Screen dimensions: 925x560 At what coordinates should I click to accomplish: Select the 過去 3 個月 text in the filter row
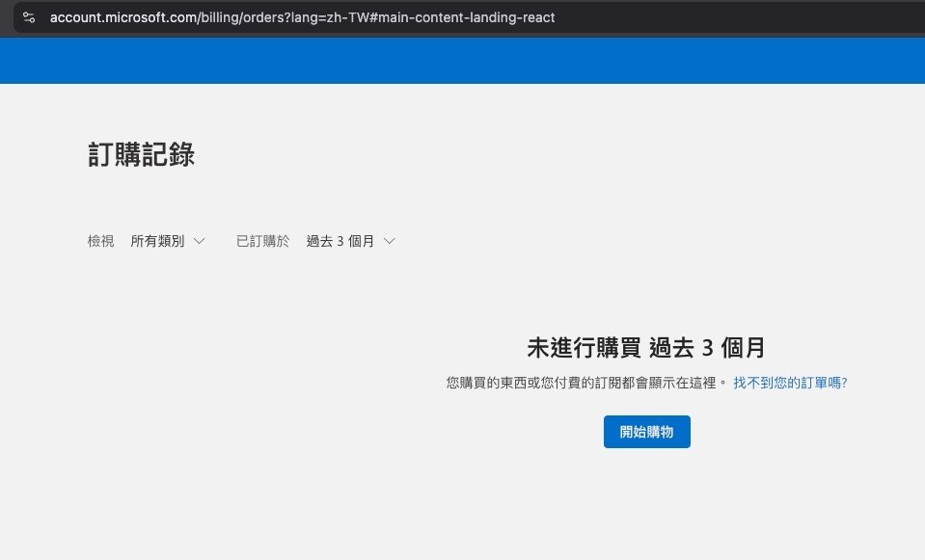point(340,241)
